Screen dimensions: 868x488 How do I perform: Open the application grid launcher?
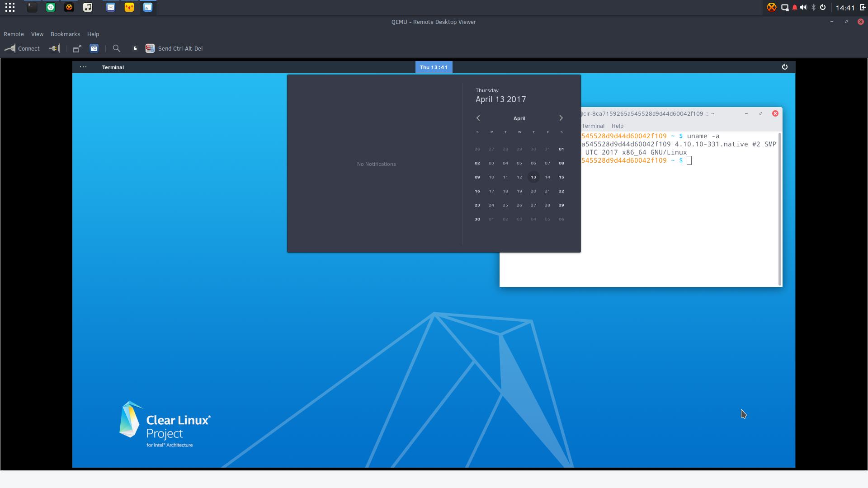point(10,7)
